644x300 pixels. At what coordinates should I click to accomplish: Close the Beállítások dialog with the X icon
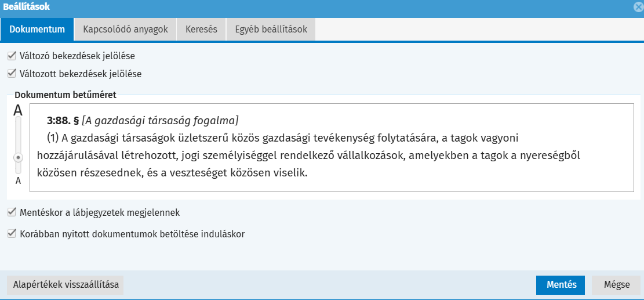638,8
